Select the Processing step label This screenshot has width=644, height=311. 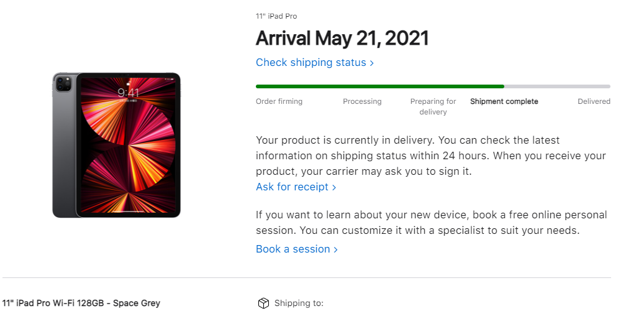pyautogui.click(x=362, y=101)
